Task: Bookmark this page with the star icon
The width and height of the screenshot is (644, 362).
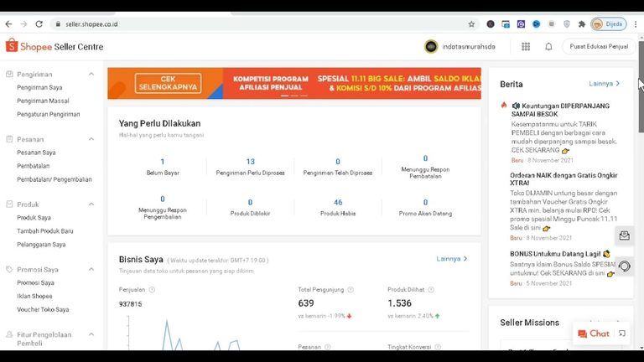Action: click(471, 24)
